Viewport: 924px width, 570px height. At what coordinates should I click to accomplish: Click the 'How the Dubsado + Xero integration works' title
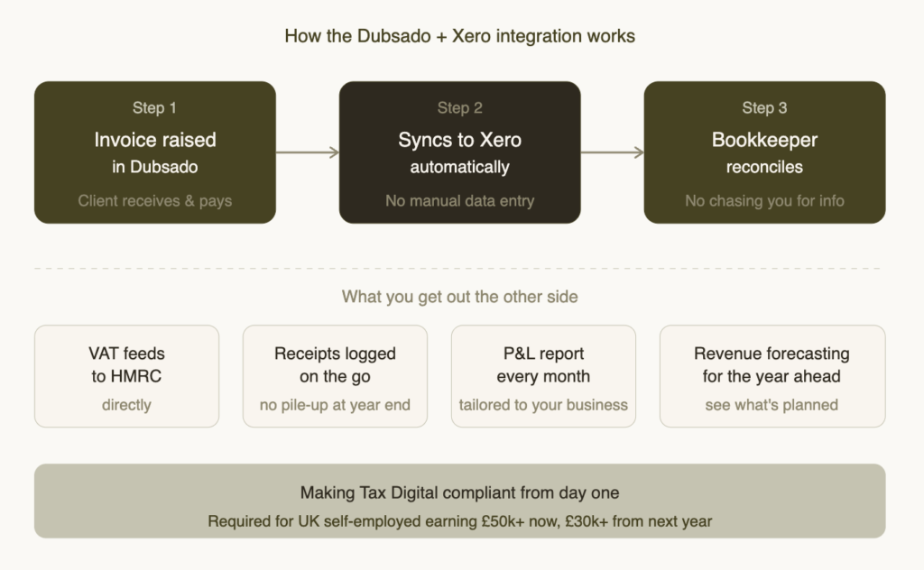[459, 36]
